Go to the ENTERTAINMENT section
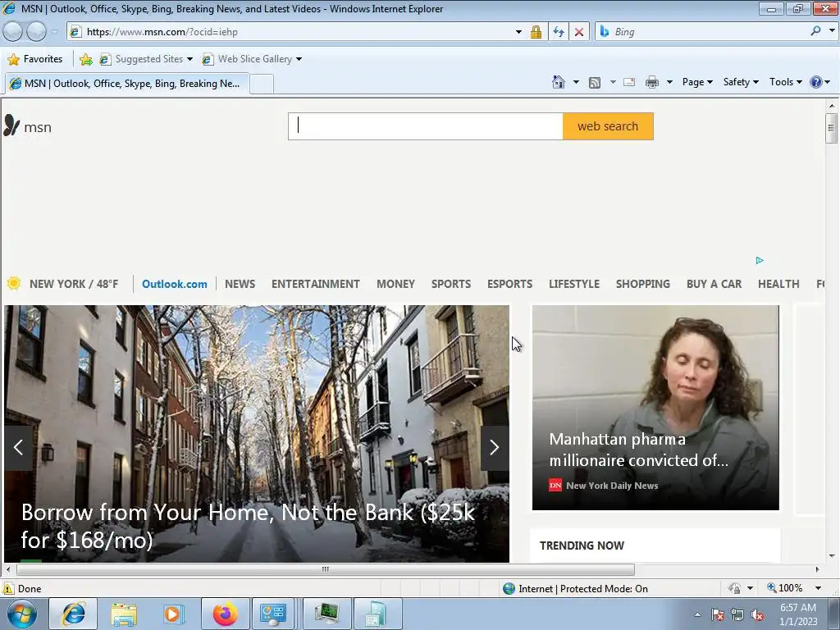The height and width of the screenshot is (630, 840). [316, 284]
